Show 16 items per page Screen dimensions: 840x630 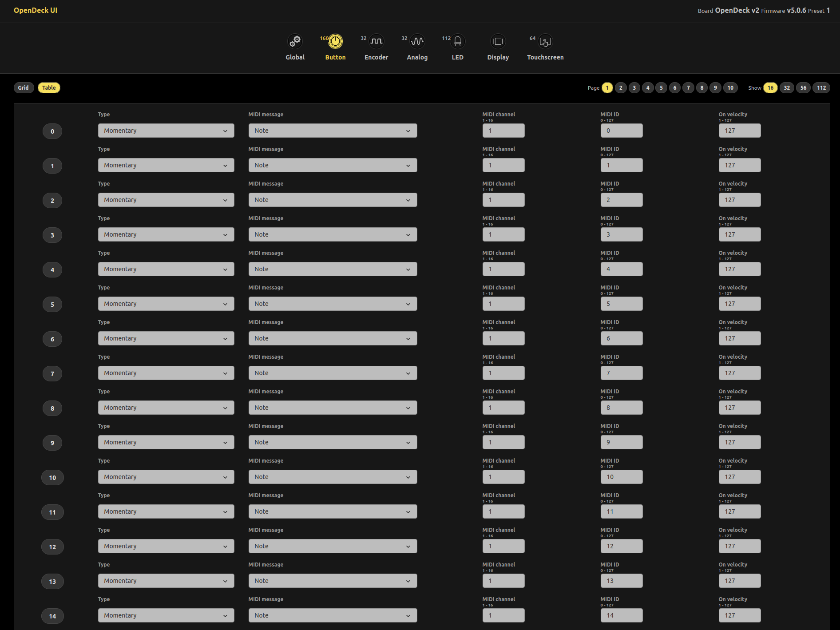click(770, 88)
